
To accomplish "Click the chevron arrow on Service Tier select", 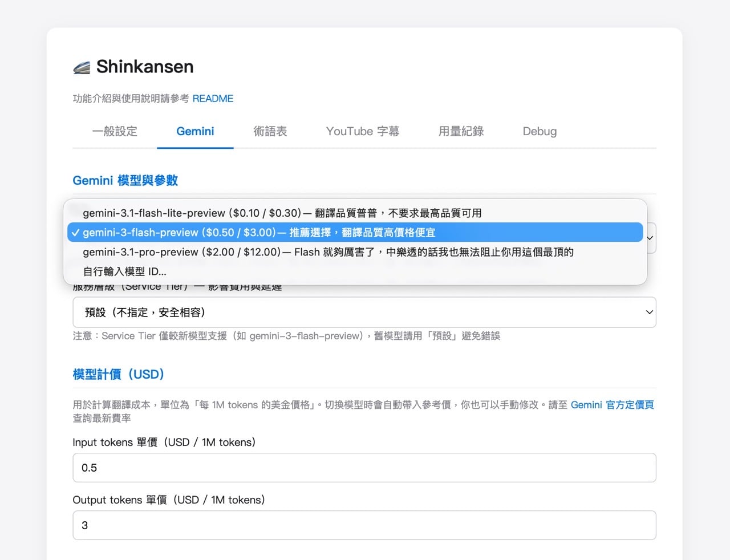I will 649,313.
